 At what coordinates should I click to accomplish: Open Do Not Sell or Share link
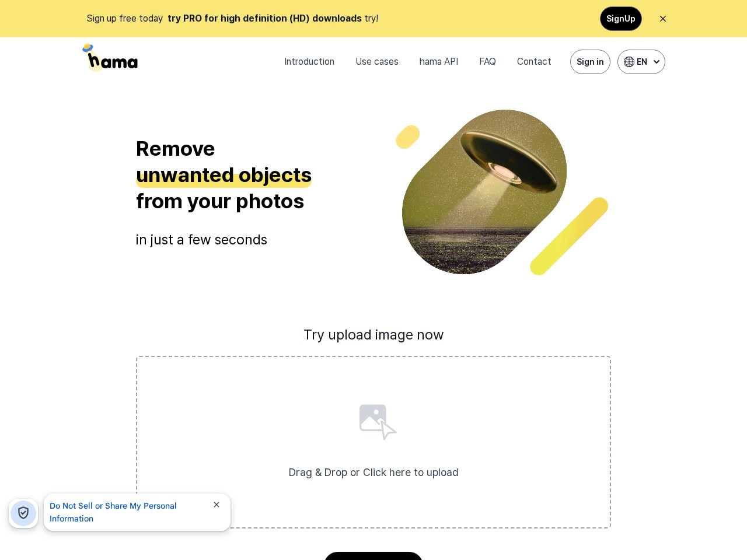tap(113, 512)
